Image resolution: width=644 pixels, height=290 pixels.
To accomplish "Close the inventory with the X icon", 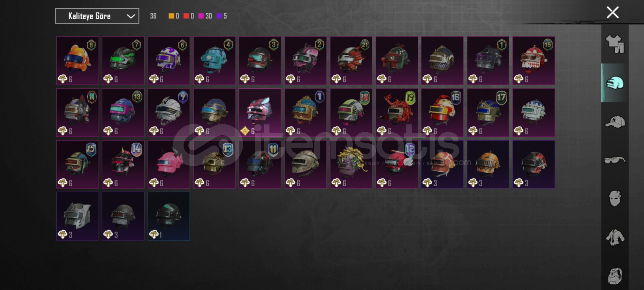I will (x=613, y=12).
